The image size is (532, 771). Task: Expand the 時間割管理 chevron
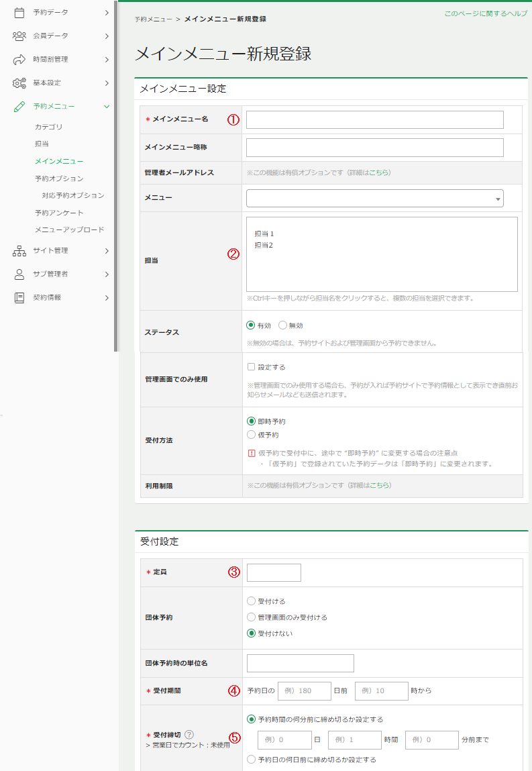(x=107, y=60)
